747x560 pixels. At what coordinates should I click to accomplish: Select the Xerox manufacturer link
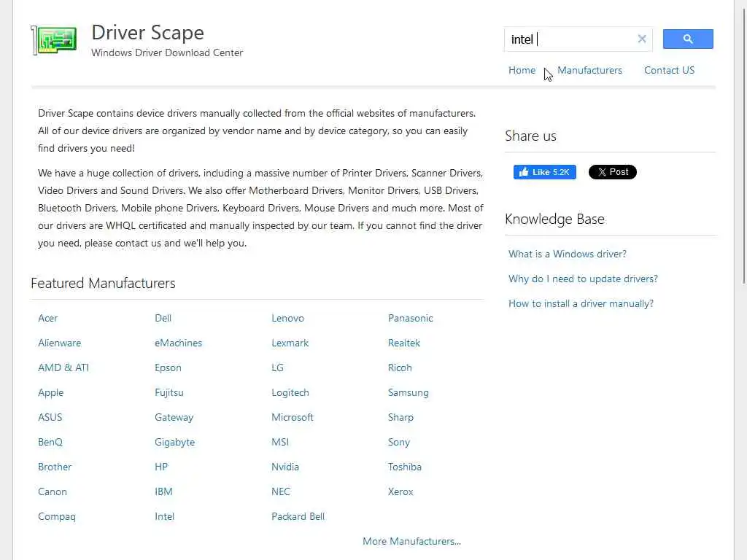[x=400, y=491]
